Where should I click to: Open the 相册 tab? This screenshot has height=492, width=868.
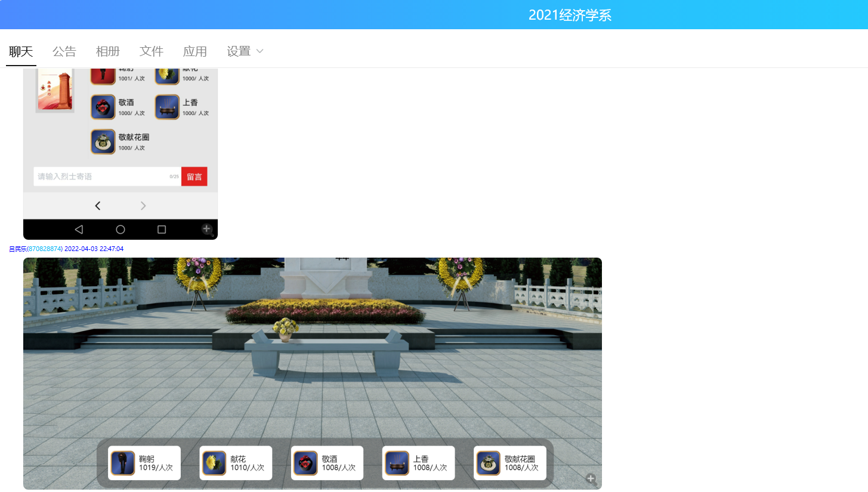pyautogui.click(x=108, y=51)
